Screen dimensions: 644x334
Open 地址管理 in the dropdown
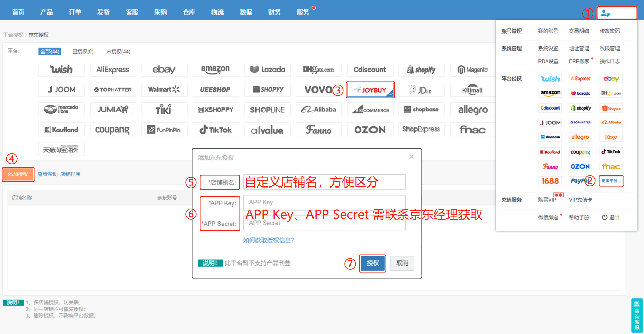[x=579, y=48]
